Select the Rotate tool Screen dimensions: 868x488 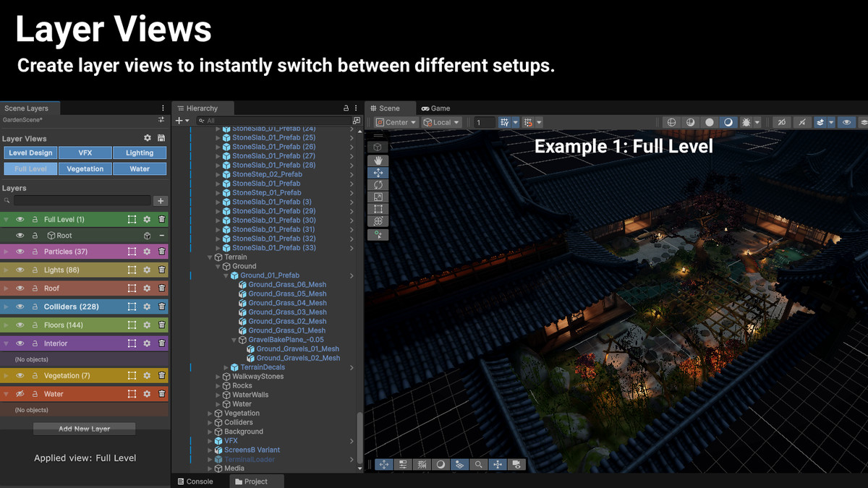tap(378, 185)
